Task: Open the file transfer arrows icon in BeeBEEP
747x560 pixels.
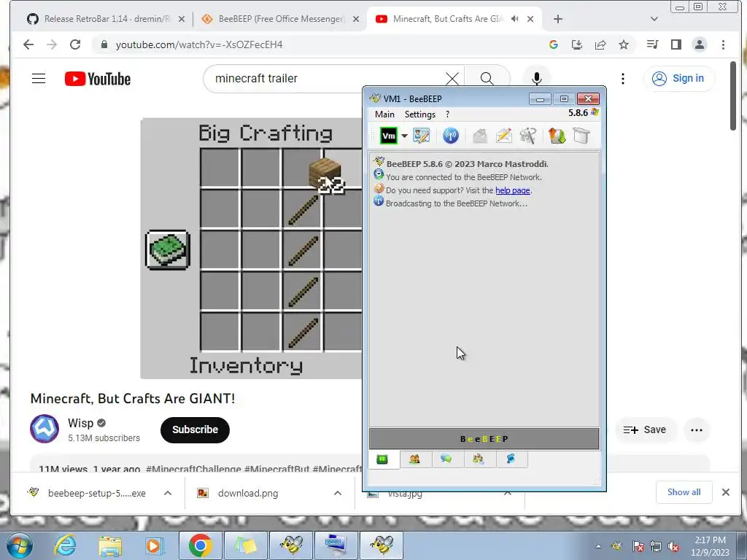Action: pos(557,136)
